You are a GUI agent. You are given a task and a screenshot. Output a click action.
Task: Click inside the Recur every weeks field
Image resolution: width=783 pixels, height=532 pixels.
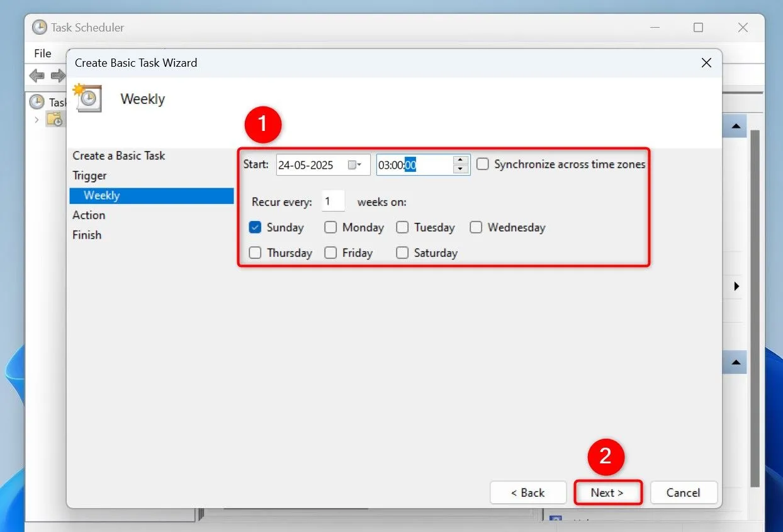pyautogui.click(x=332, y=200)
